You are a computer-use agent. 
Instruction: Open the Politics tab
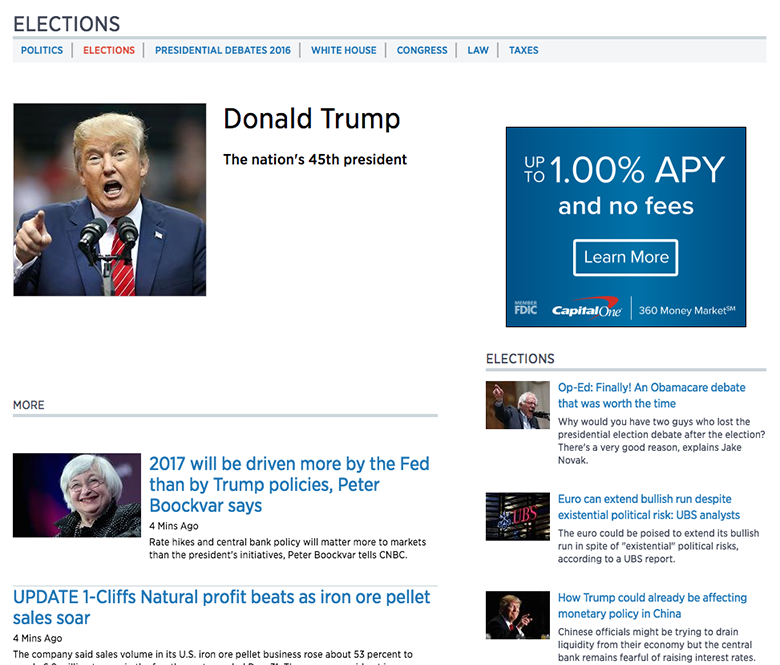point(42,50)
